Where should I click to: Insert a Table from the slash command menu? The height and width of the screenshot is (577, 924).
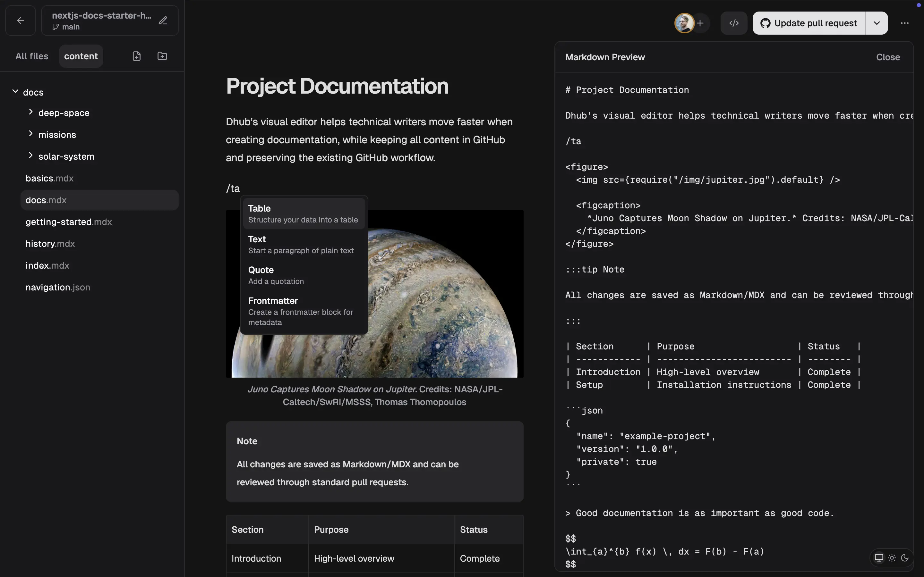pos(304,213)
